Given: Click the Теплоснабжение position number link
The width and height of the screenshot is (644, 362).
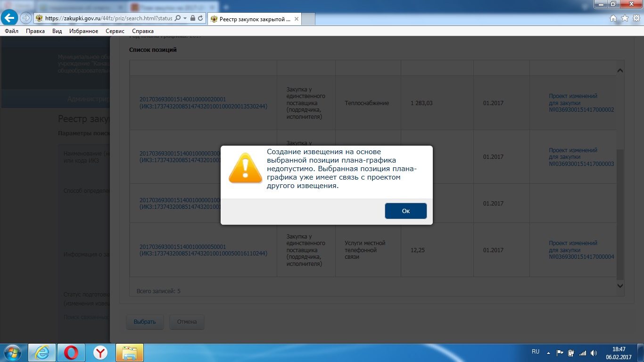Looking at the screenshot, I should [182, 99].
